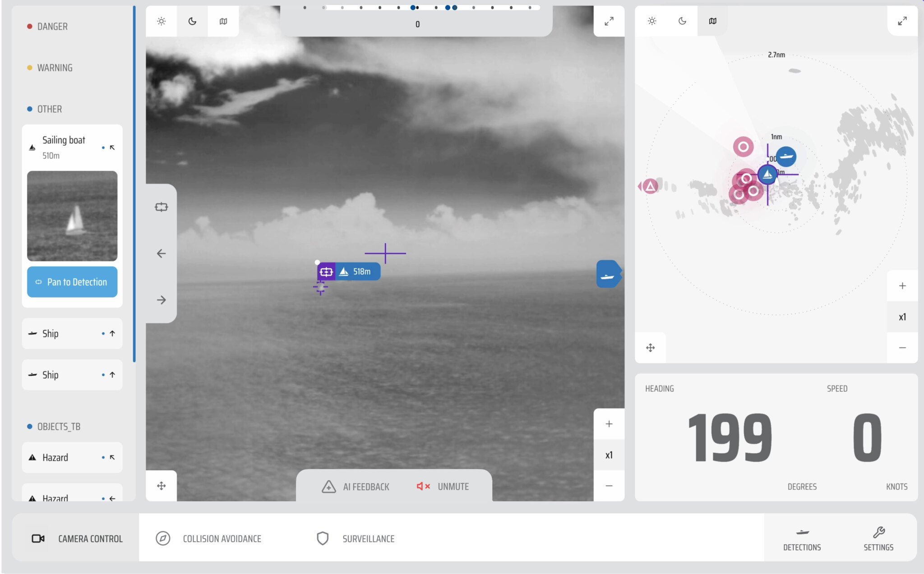This screenshot has height=574, width=924.
Task: Expand the camera view to fullscreen
Action: pos(609,21)
